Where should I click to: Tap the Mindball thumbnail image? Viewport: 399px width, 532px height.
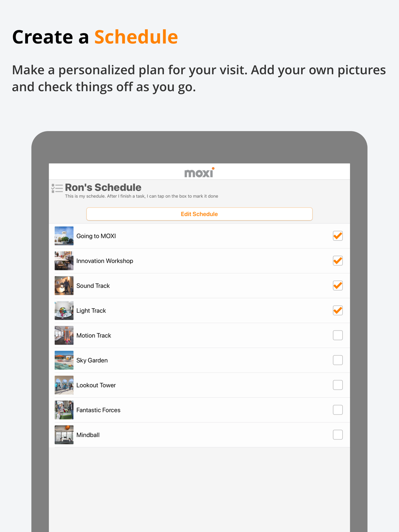[x=64, y=435]
